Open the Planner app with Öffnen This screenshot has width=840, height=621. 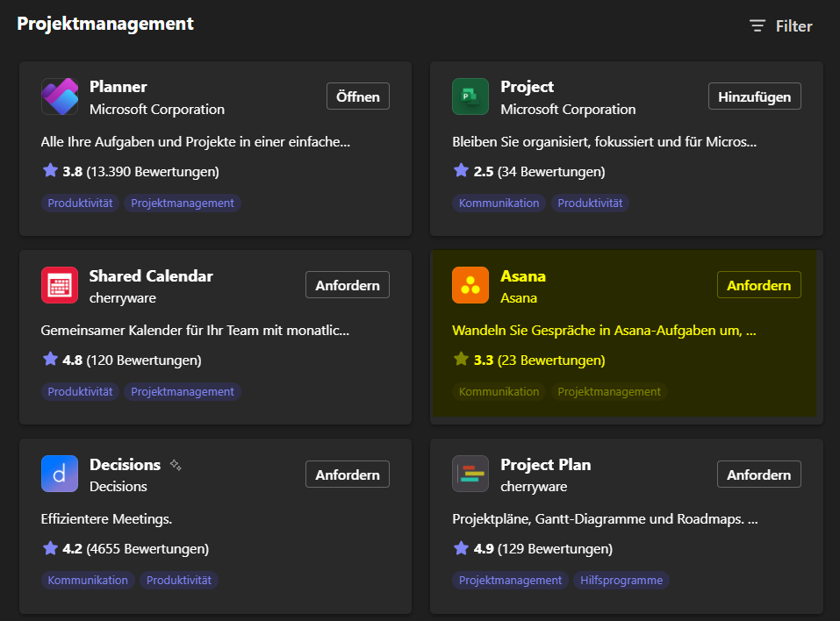click(358, 96)
